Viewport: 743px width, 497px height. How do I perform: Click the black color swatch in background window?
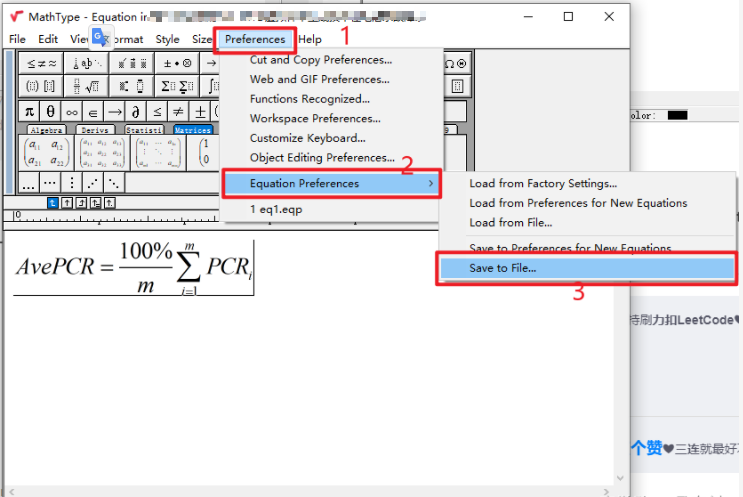[x=677, y=115]
